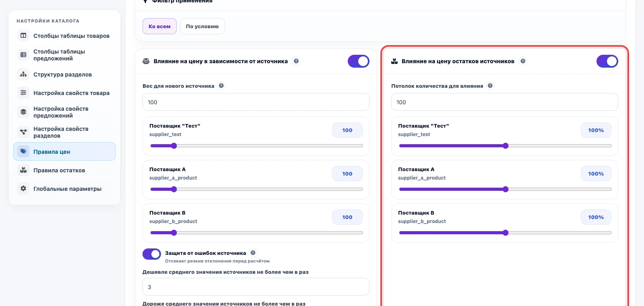Viewport: 644px width, 306px height.
Task: Click weight value 100 for Поставщик "Тест"
Action: [x=347, y=130]
